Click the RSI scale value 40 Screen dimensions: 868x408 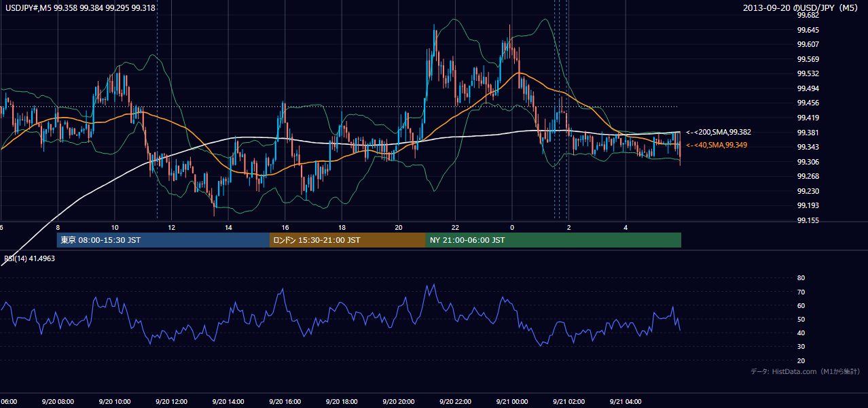801,333
